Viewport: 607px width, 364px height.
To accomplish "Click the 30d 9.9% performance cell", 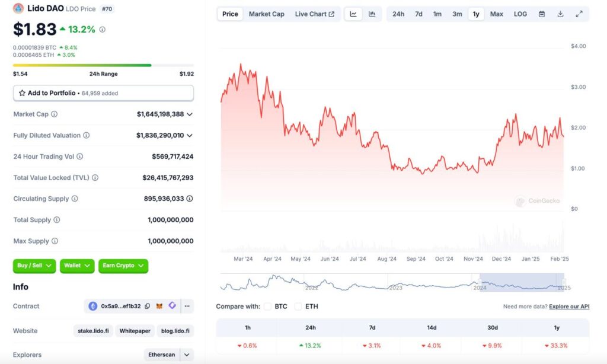I will (493, 346).
